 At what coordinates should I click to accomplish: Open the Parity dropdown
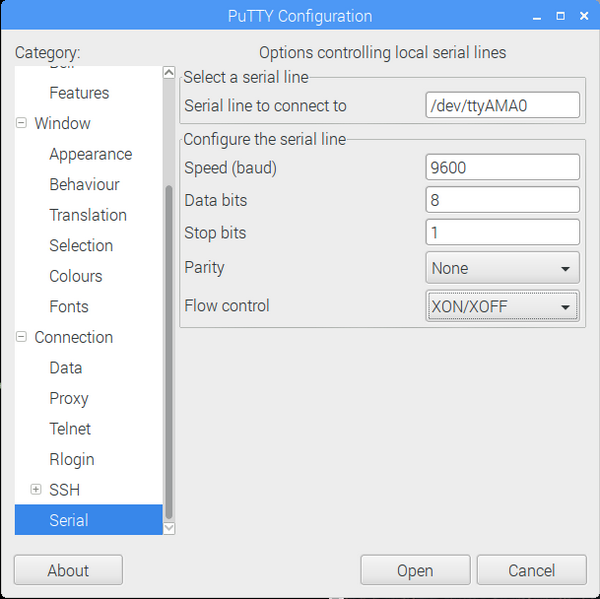click(502, 268)
